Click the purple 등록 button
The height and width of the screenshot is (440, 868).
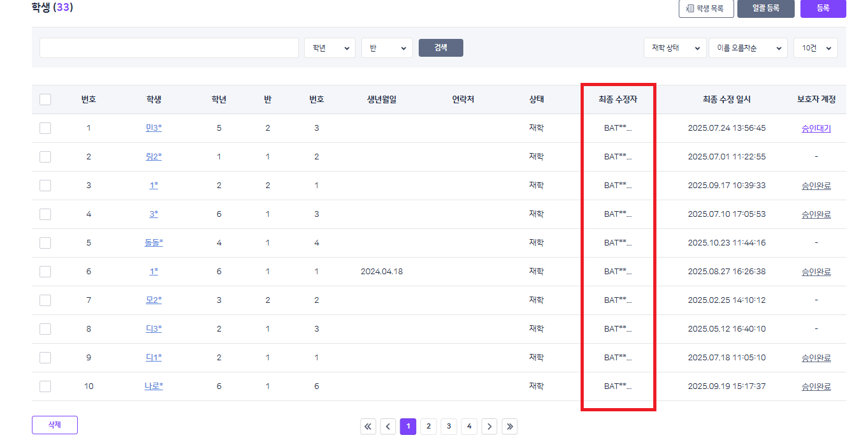click(x=823, y=9)
